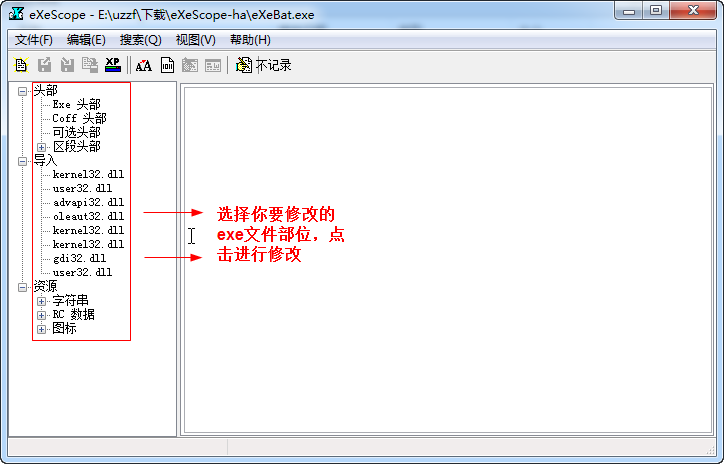The width and height of the screenshot is (724, 464).
Task: Close the eXeScope window
Action: click(x=693, y=11)
